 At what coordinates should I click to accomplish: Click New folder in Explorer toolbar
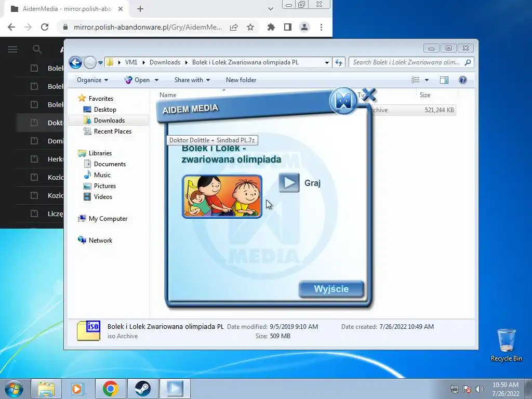241,80
